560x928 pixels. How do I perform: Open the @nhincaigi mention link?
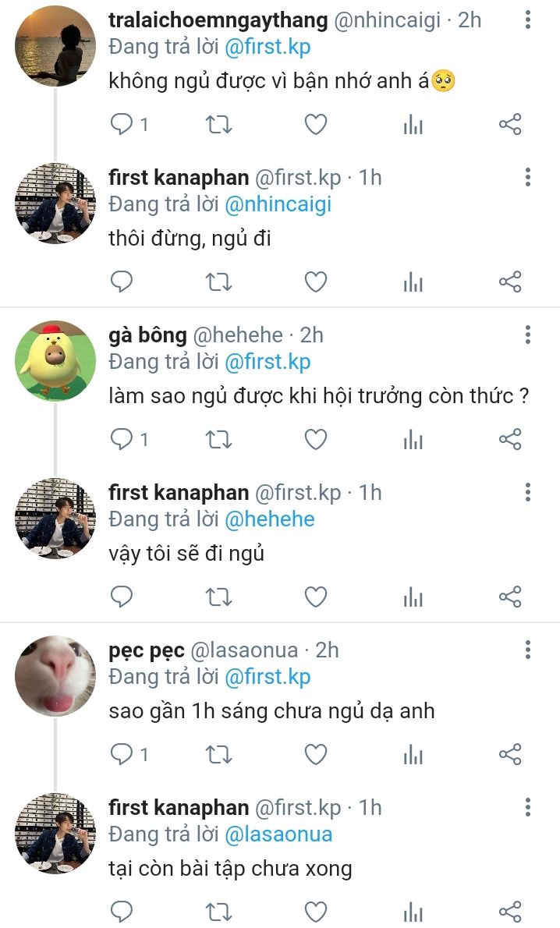278,204
